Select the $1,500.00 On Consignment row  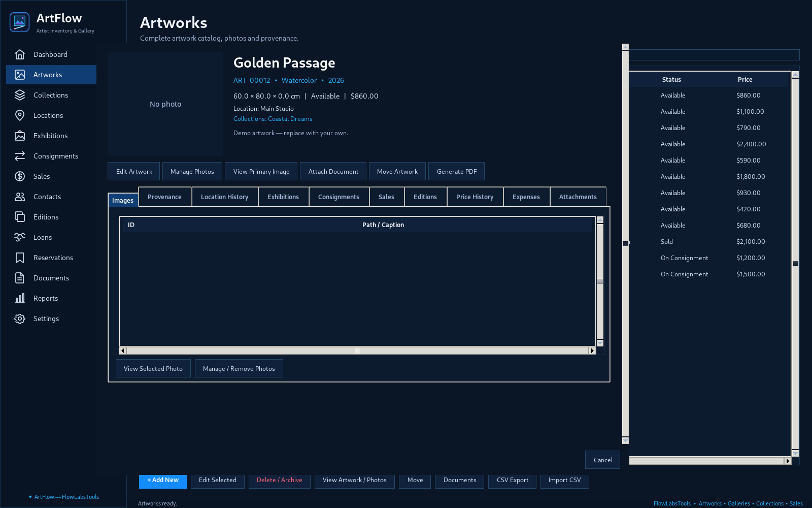708,274
